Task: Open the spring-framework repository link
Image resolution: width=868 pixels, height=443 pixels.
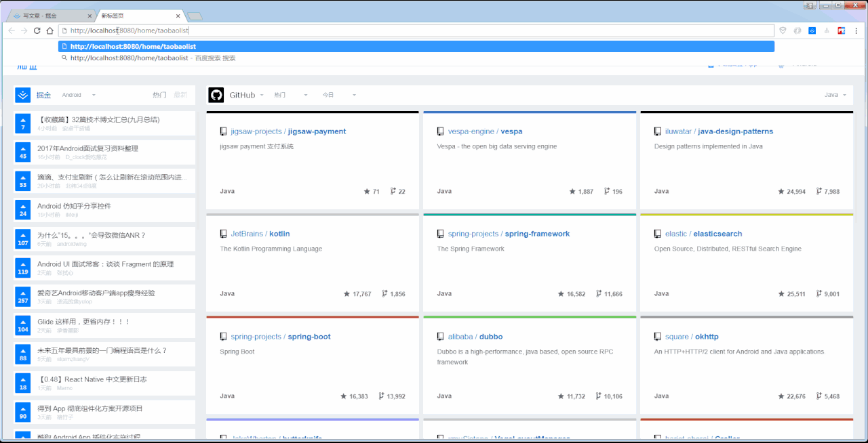Action: point(509,234)
